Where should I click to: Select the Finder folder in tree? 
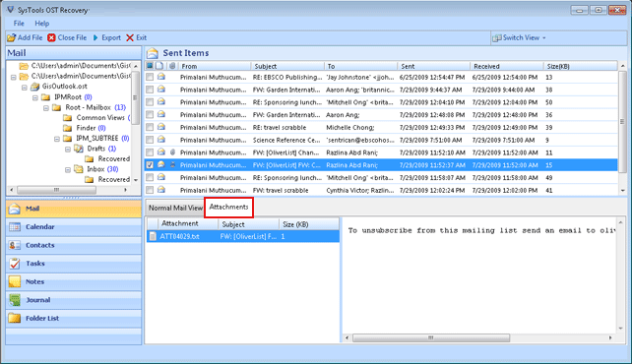pos(86,128)
